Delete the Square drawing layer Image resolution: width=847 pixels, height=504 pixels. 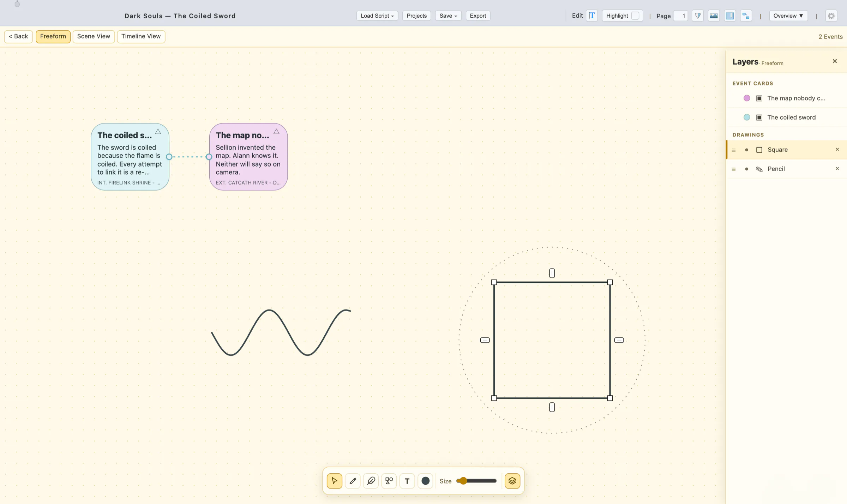pos(837,149)
